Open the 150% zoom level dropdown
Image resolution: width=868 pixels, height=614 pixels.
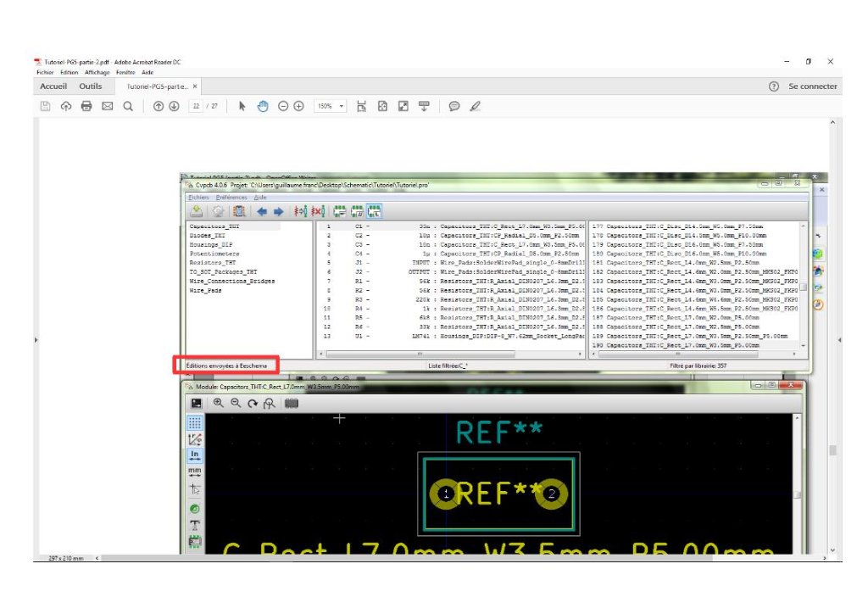point(331,106)
